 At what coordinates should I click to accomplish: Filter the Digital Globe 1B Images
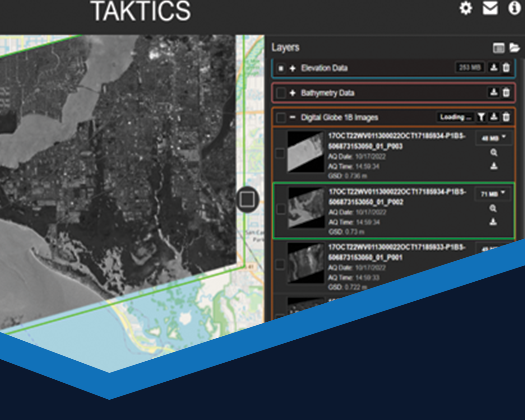481,117
